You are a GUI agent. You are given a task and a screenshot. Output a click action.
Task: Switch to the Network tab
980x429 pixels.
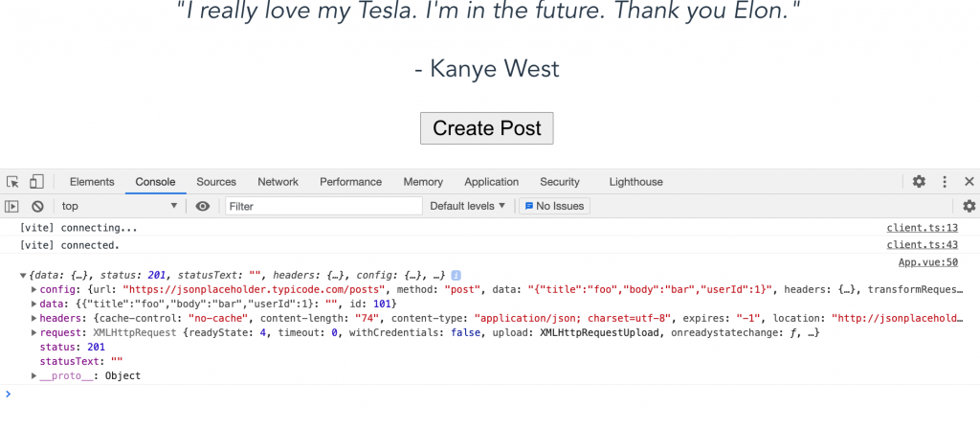(278, 182)
